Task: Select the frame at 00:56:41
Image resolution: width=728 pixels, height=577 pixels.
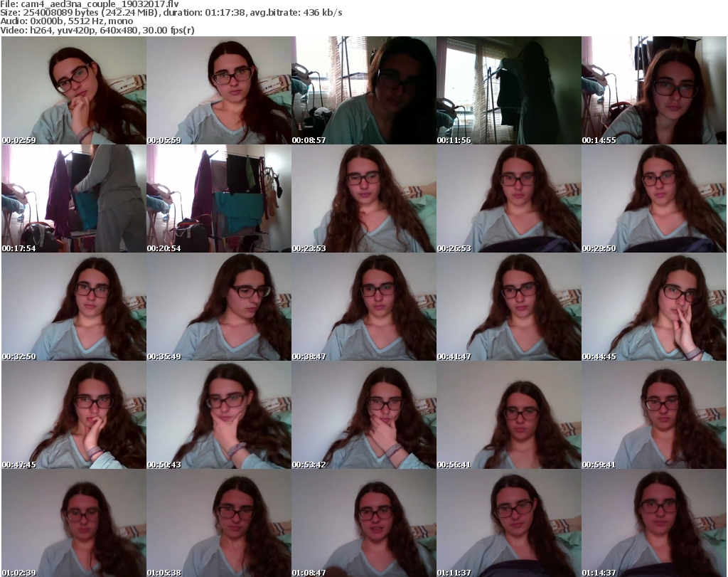Action: pyautogui.click(x=509, y=415)
